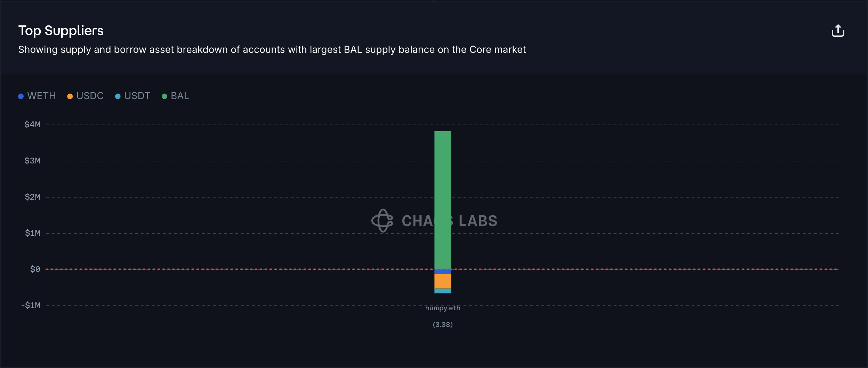The image size is (868, 368).
Task: Click the blue WETH legend dot
Action: point(21,96)
